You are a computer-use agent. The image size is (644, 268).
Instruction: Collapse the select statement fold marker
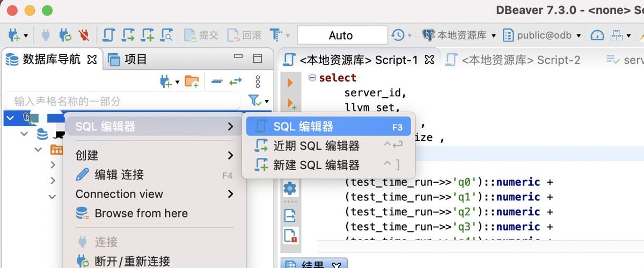[x=312, y=78]
